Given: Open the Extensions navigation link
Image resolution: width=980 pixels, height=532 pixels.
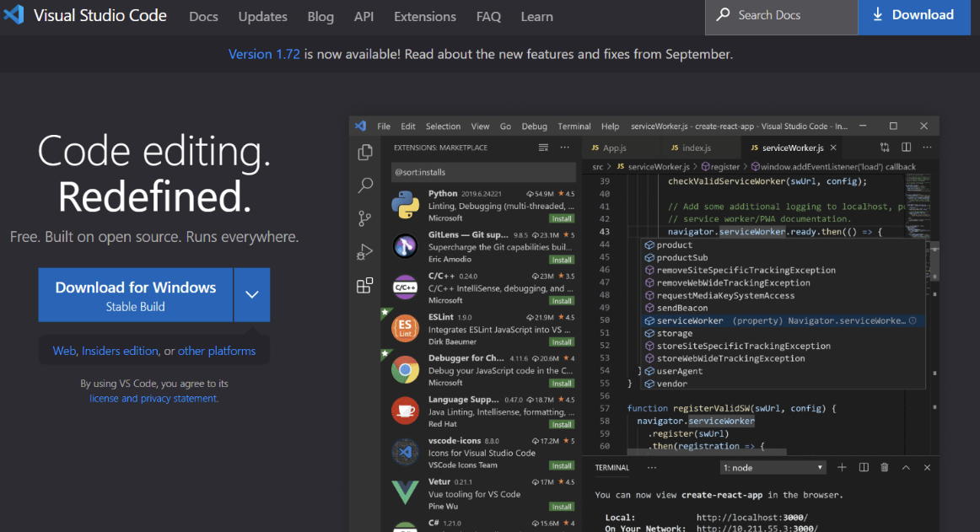Looking at the screenshot, I should click(425, 17).
